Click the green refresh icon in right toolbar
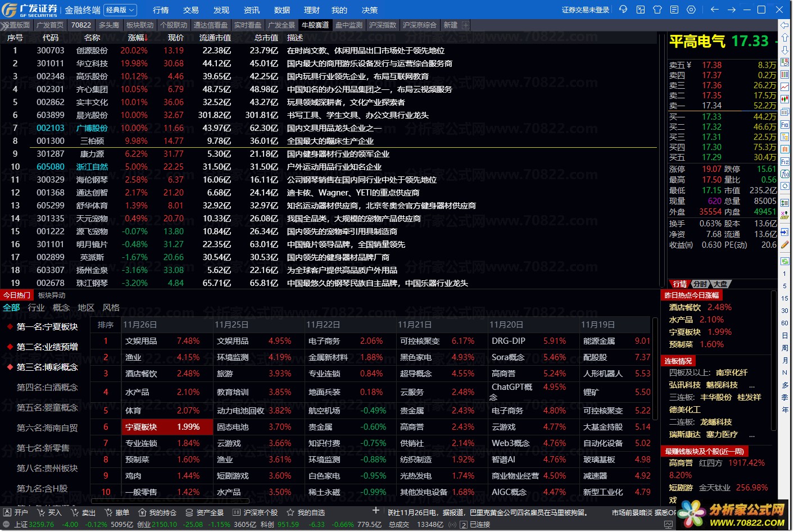The width and height of the screenshot is (794, 532). tap(785, 261)
